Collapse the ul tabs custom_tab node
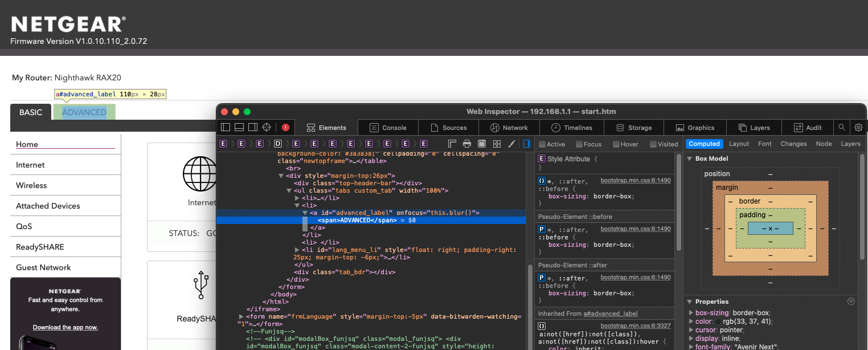This screenshot has width=868, height=350. point(289,190)
